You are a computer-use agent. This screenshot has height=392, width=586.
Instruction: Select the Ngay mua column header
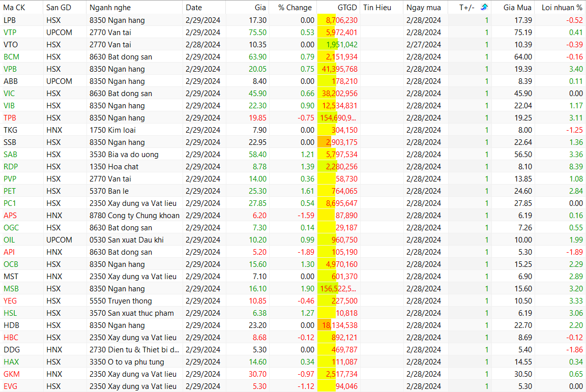424,8
